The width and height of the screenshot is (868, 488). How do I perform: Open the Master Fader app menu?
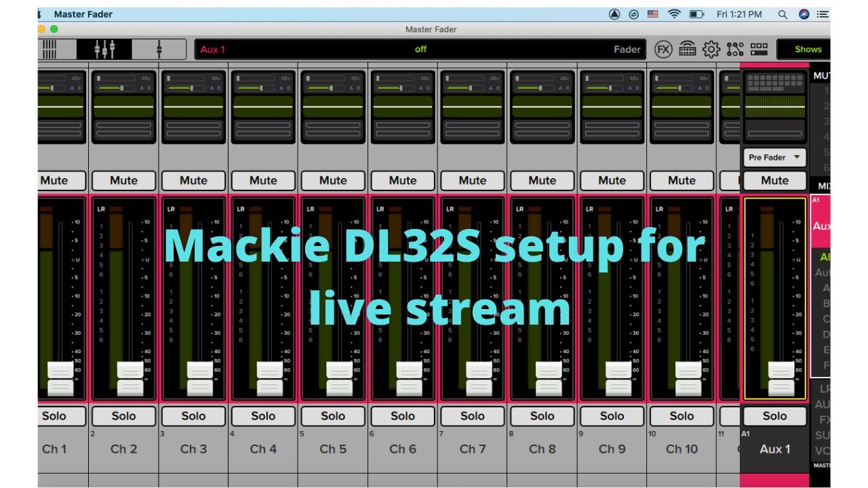pyautogui.click(x=83, y=14)
